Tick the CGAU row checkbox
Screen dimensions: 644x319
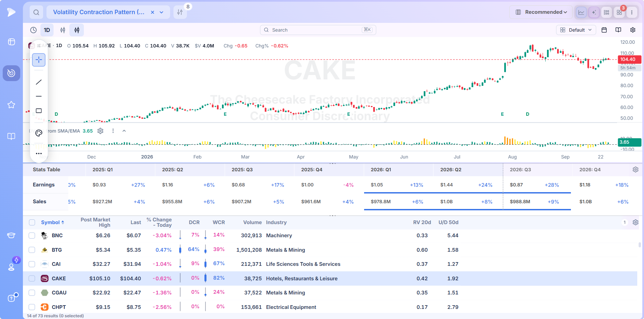coord(32,293)
